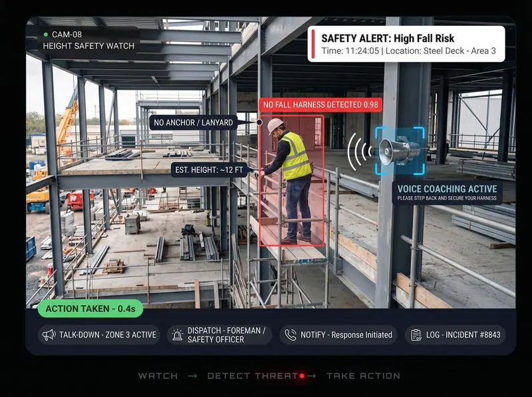Image resolution: width=532 pixels, height=397 pixels.
Task: Select the TAKE ACTION step label
Action: point(363,376)
